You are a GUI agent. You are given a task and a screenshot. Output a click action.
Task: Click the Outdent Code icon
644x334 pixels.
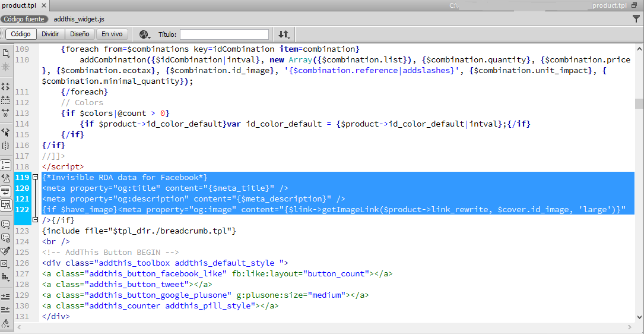point(6,309)
